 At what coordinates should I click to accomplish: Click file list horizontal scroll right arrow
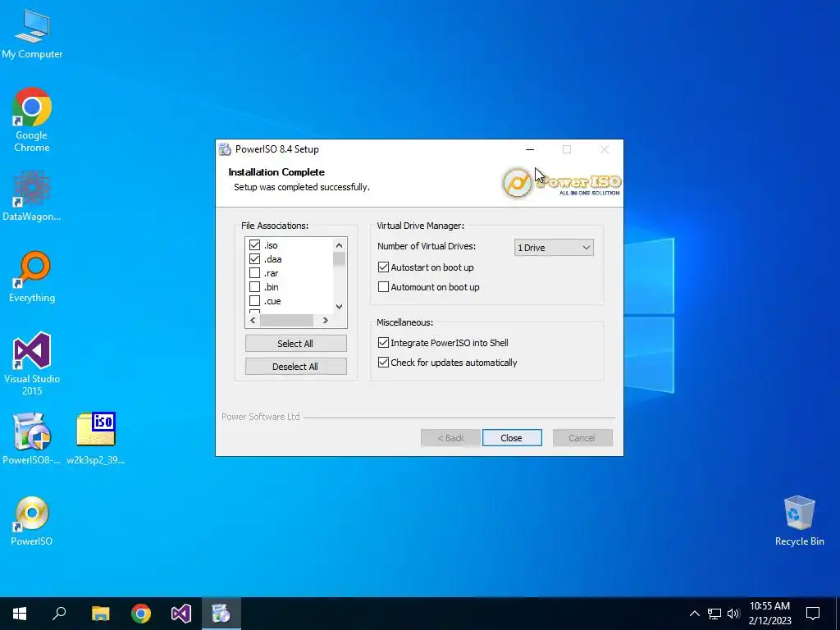click(325, 321)
